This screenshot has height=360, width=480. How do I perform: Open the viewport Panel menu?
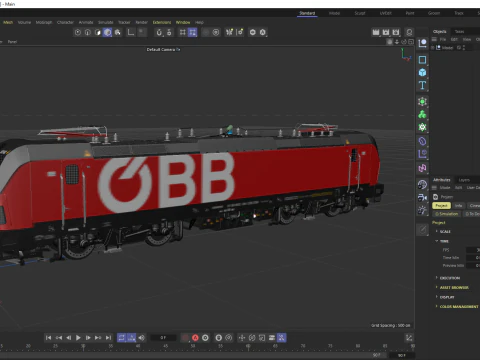click(x=12, y=42)
